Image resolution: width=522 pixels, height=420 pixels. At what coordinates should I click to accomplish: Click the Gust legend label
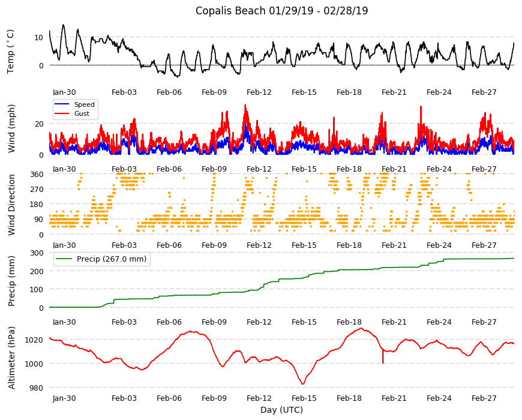[82, 113]
